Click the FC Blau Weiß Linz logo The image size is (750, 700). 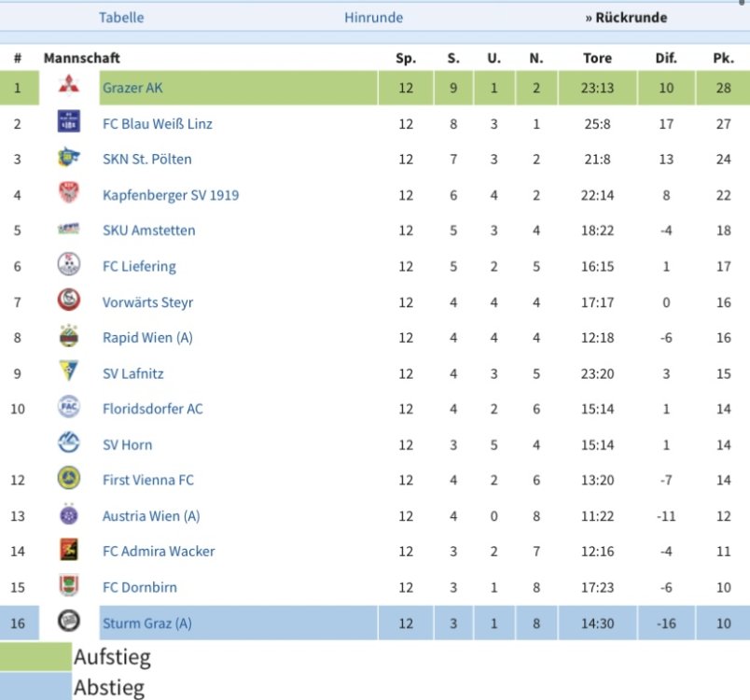(x=68, y=123)
